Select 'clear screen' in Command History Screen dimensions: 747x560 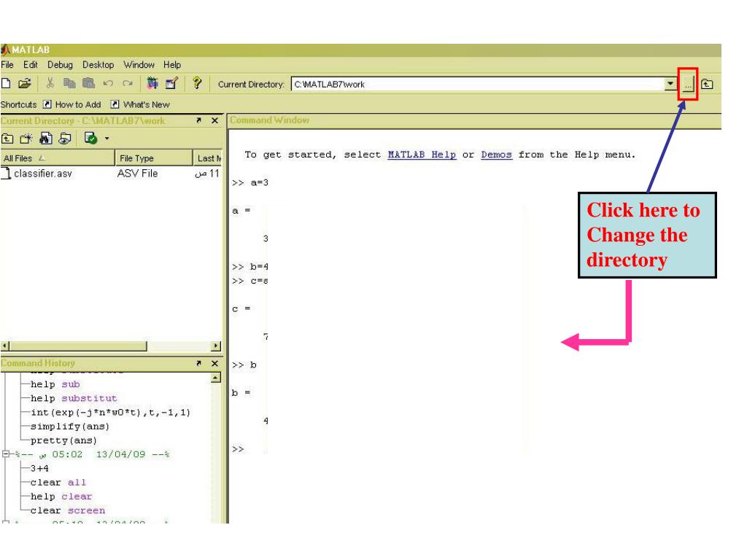click(x=68, y=510)
